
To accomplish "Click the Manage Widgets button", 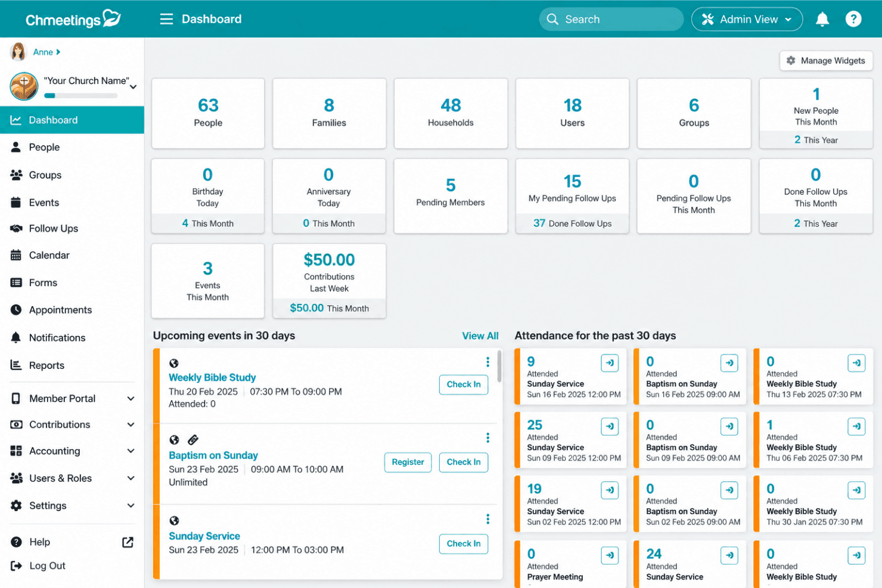I will pos(826,61).
